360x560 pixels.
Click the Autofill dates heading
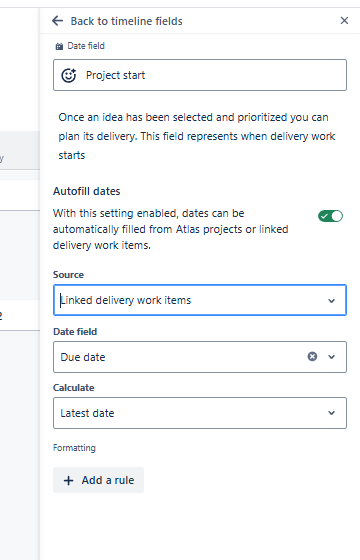click(87, 191)
